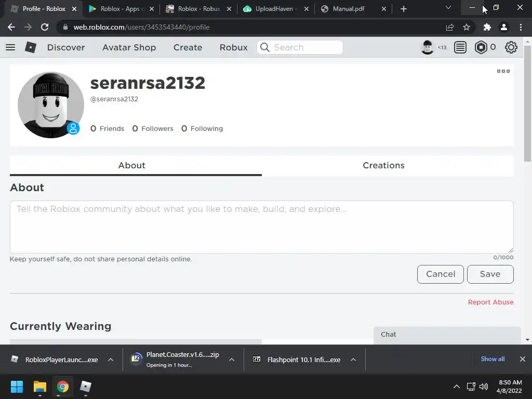Open the Windows Start menu
This screenshot has height=399, width=532.
17,387
